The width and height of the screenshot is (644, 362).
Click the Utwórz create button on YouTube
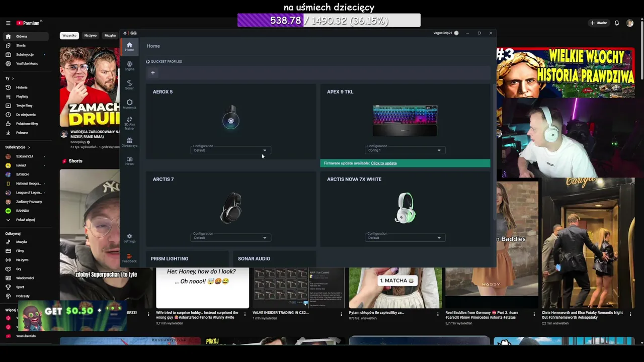tap(599, 23)
